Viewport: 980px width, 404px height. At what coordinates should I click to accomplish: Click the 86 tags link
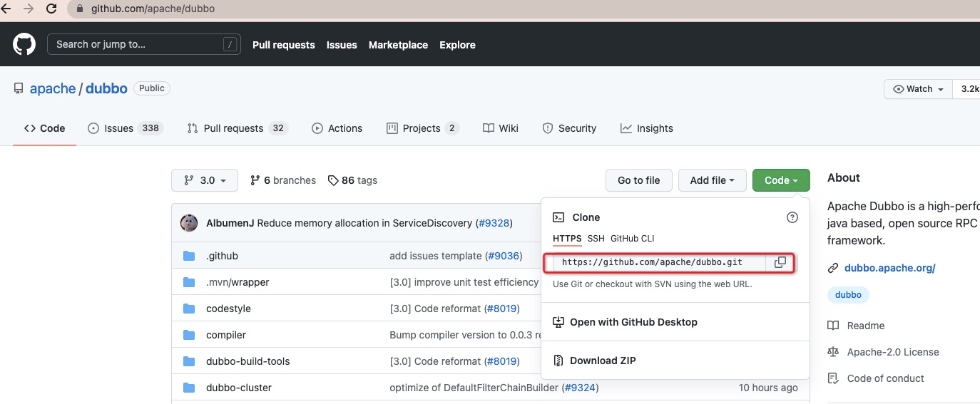[x=352, y=180]
